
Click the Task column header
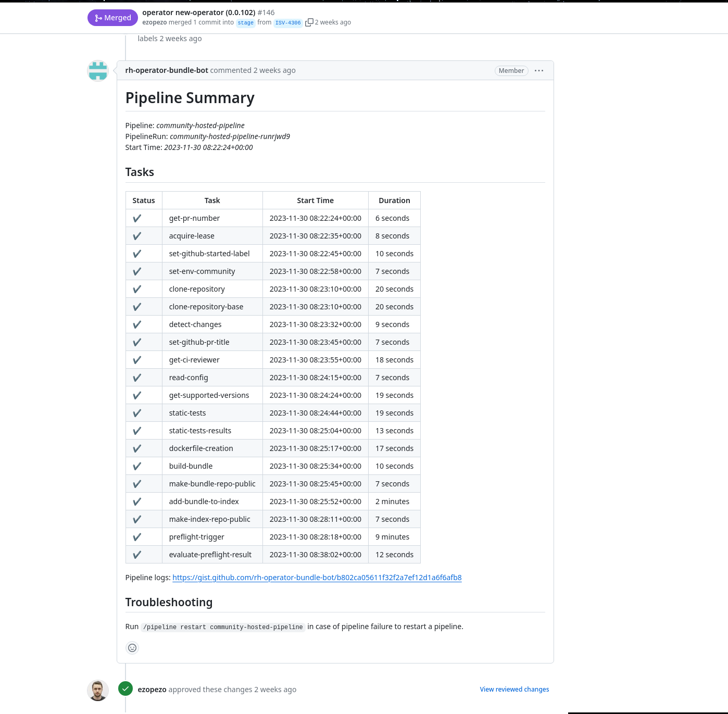[x=212, y=201]
